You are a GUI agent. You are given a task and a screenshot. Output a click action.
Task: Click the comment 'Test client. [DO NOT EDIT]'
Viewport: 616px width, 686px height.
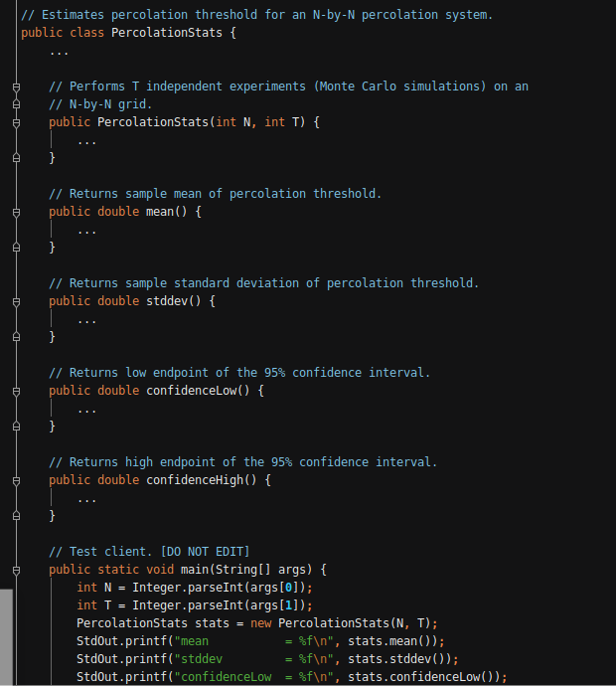149,551
